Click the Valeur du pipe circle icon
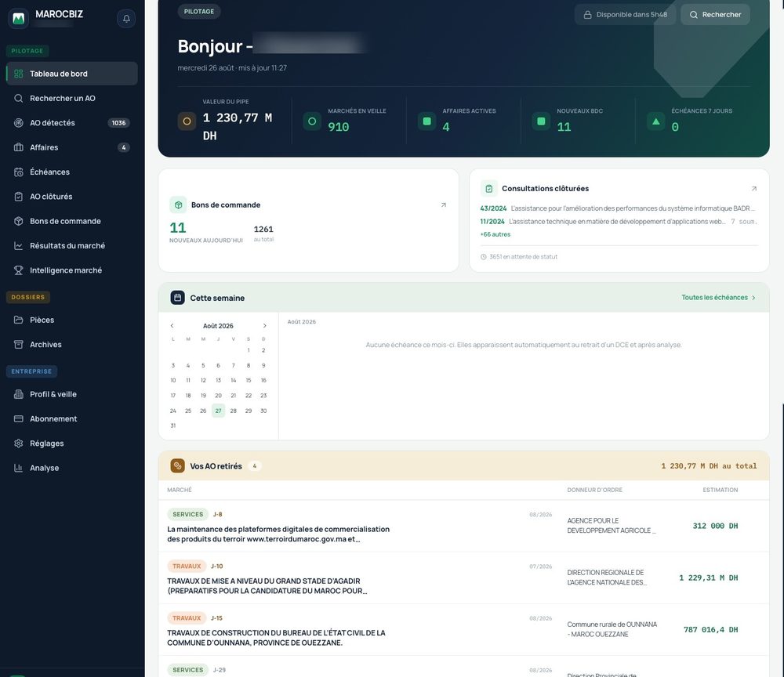This screenshot has width=784, height=677. 187,121
